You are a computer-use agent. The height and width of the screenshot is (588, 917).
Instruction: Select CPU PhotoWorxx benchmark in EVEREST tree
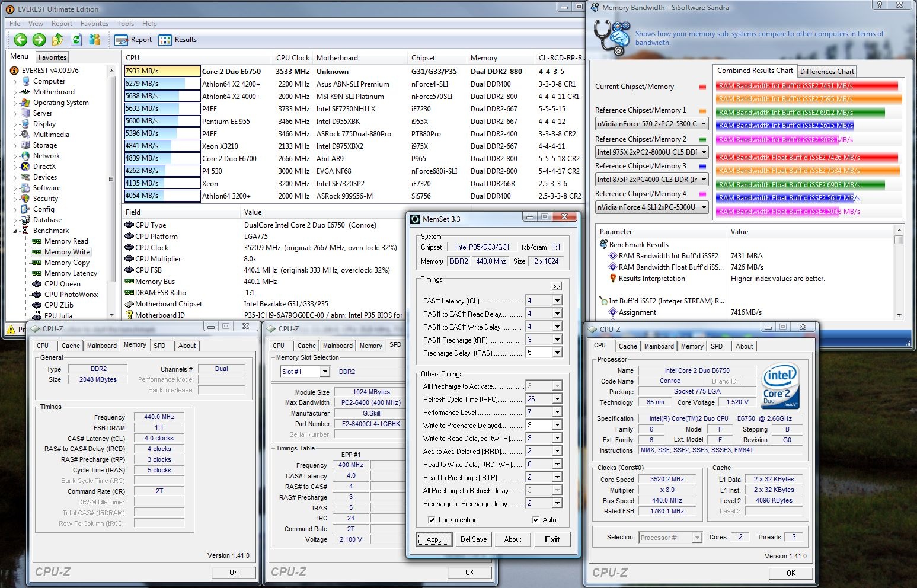[71, 295]
